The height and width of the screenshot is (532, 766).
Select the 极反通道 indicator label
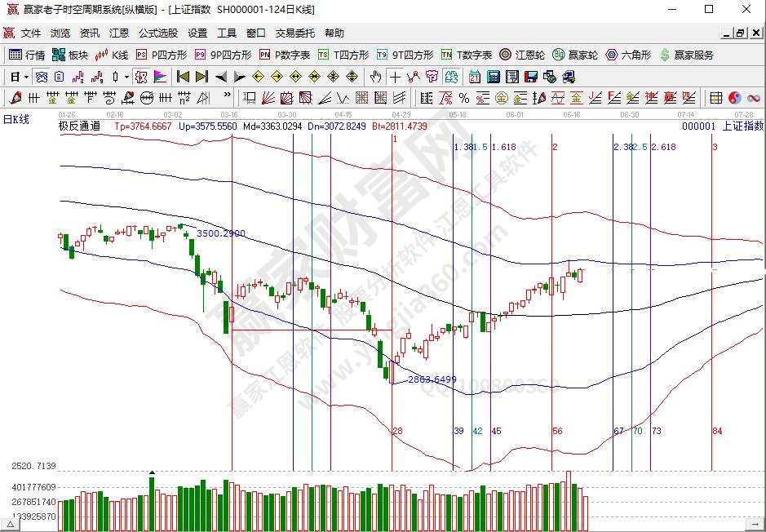pos(79,126)
